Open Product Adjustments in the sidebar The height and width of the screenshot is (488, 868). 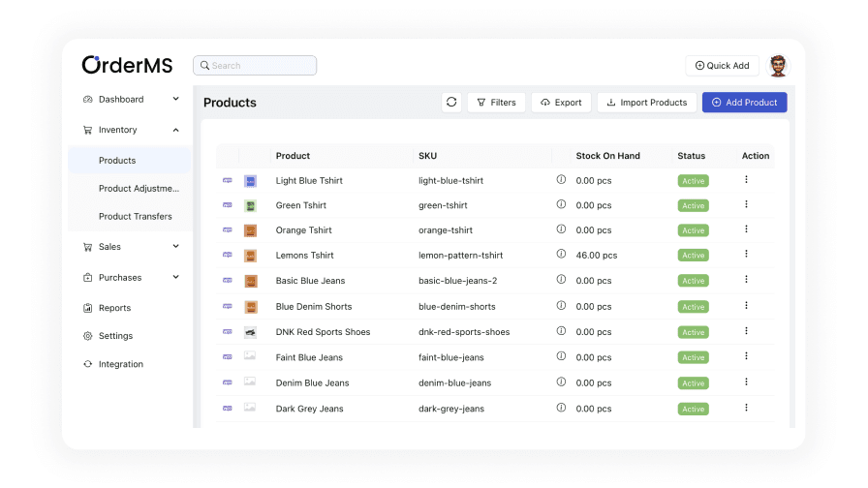(x=139, y=189)
